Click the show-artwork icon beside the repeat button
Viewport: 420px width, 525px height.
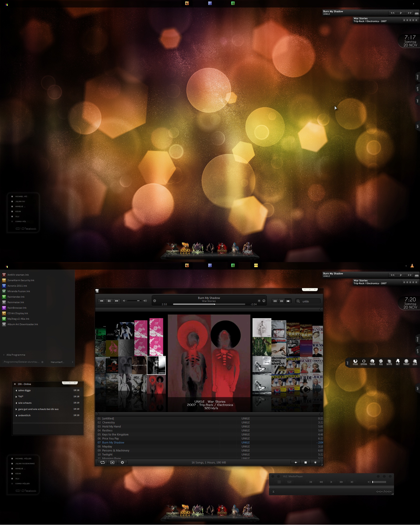[112, 462]
